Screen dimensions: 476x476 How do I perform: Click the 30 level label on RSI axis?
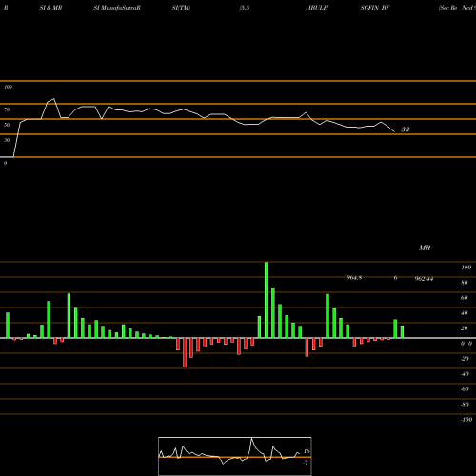(x=7, y=140)
